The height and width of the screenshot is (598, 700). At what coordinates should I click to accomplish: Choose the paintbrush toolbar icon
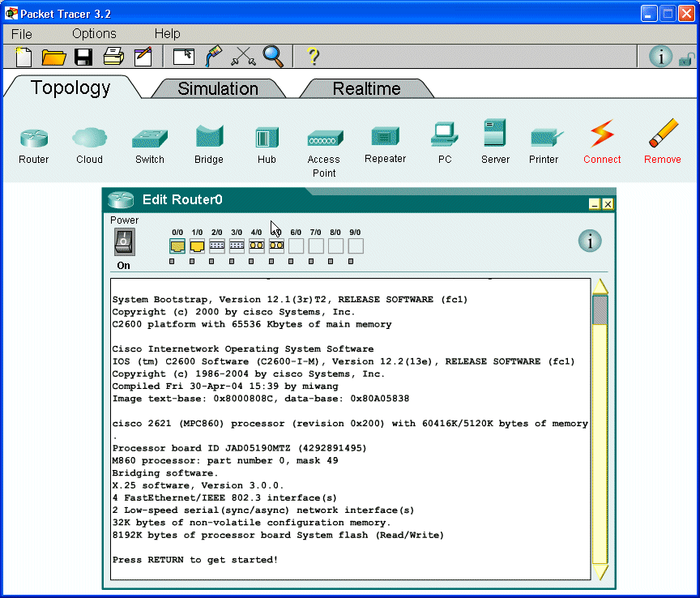pos(214,56)
